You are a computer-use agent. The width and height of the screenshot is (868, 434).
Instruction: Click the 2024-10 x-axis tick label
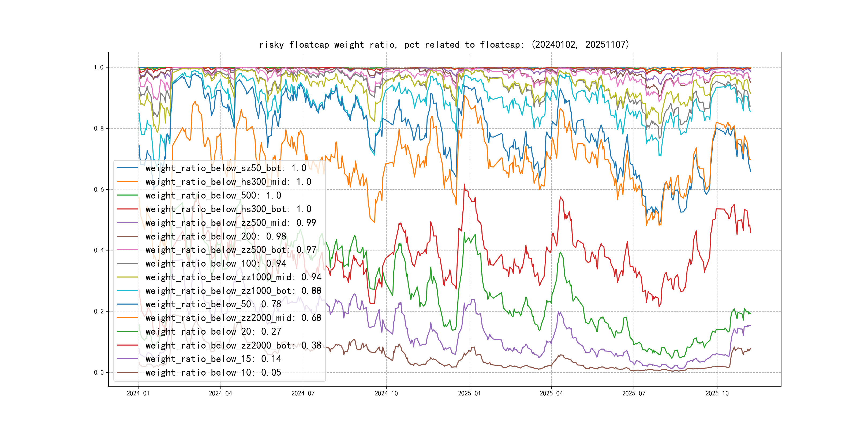pos(386,393)
